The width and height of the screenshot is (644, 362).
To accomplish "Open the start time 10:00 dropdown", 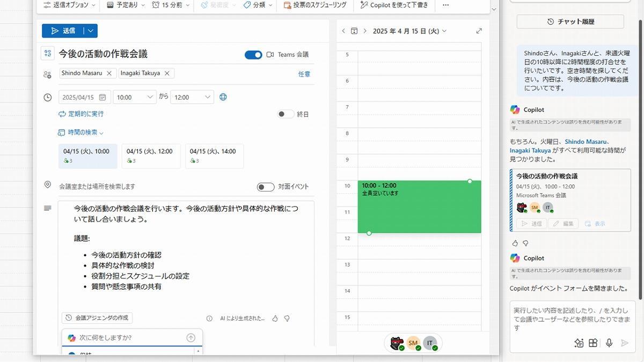I will [135, 97].
